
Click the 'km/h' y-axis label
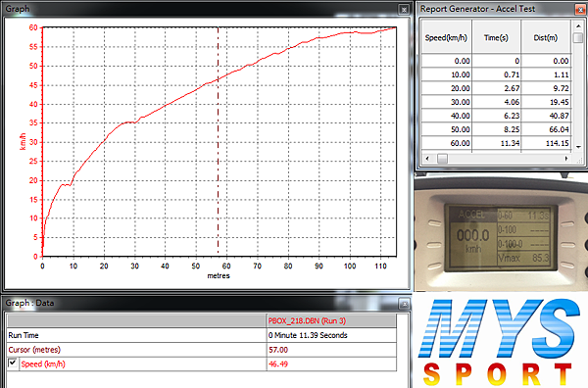pos(23,142)
